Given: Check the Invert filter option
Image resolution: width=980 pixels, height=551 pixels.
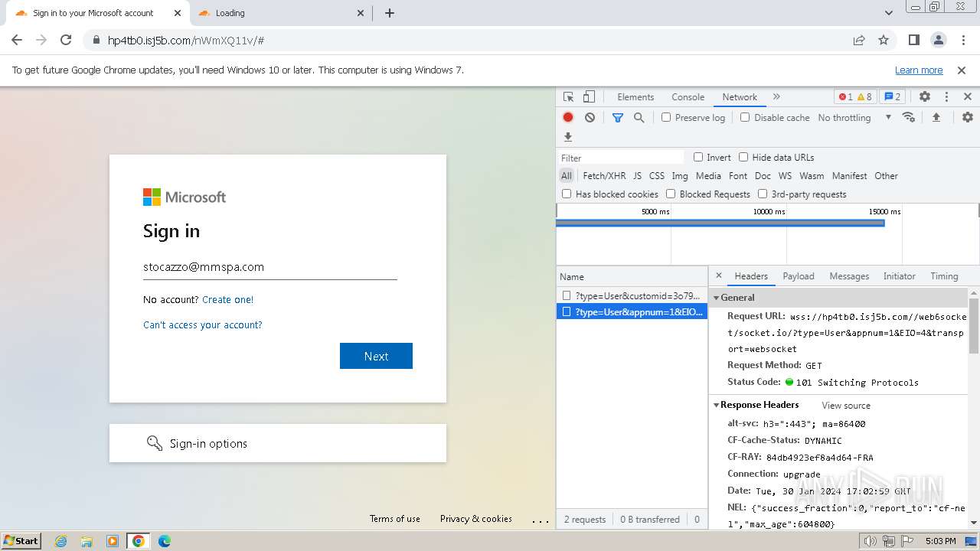Looking at the screenshot, I should point(698,157).
